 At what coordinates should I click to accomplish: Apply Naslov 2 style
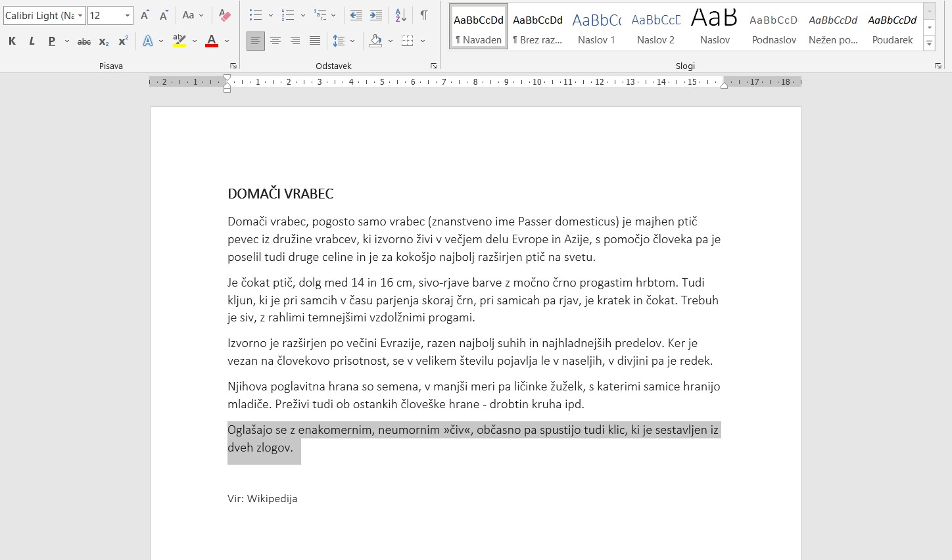pos(656,27)
